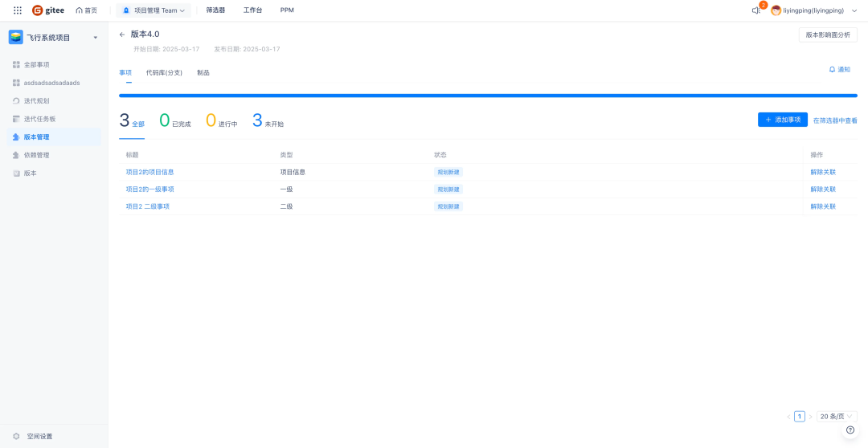Image resolution: width=868 pixels, height=448 pixels.
Task: Click the 通知 bell link
Action: (839, 70)
